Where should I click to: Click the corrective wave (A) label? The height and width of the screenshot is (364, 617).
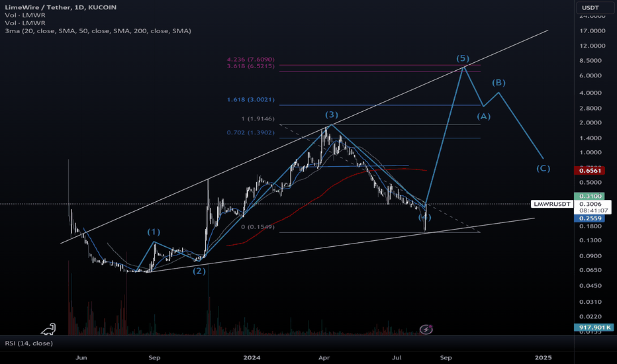[484, 116]
